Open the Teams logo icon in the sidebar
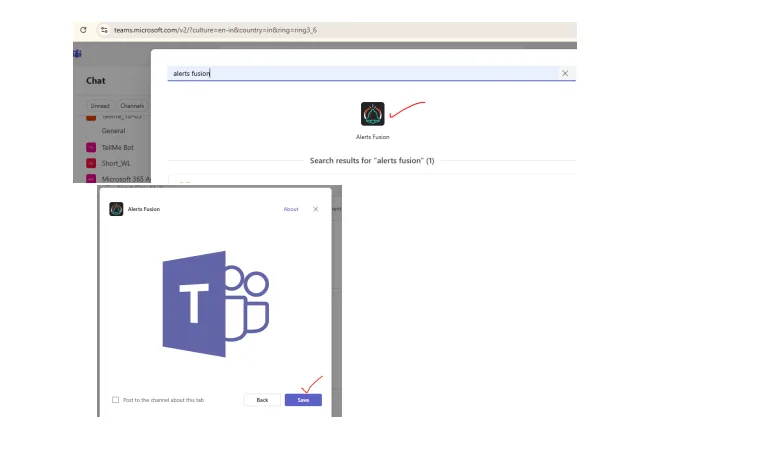The width and height of the screenshot is (761, 451). [x=77, y=54]
